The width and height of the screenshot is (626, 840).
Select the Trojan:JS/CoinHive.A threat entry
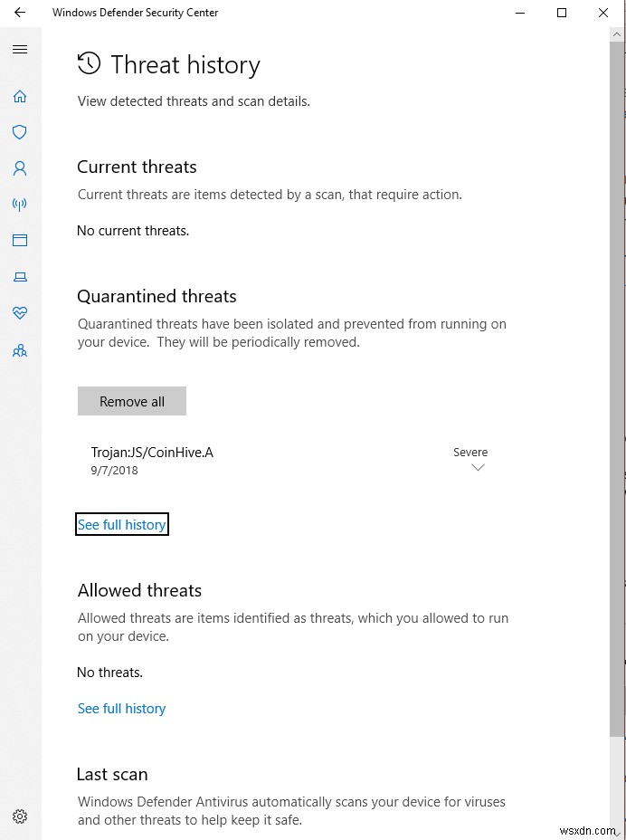[x=152, y=452]
